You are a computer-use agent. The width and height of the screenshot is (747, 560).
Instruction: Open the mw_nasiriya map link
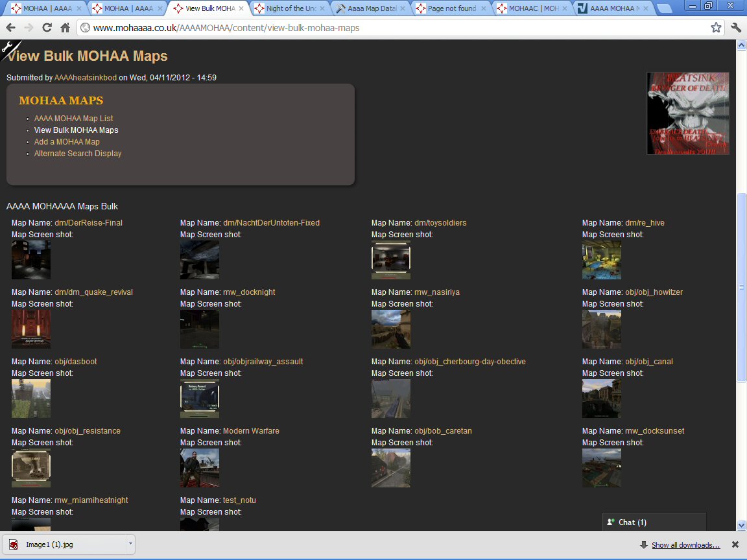coord(437,292)
